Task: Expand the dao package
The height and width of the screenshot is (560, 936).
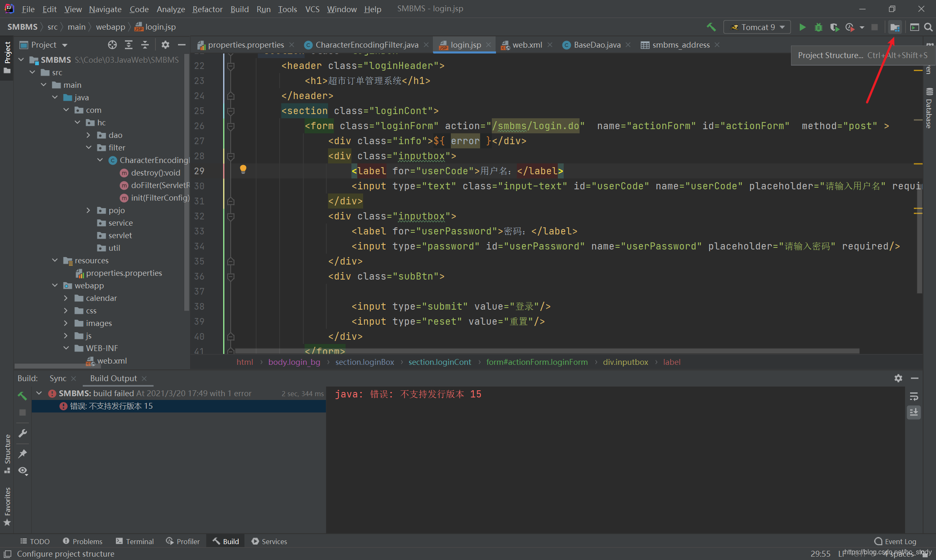Action: pos(89,135)
